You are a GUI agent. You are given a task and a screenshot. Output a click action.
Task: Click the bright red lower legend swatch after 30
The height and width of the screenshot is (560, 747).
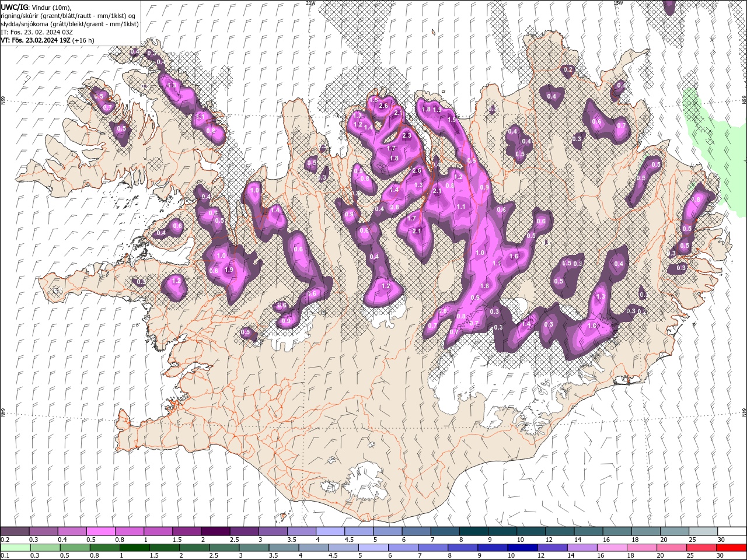click(x=731, y=548)
